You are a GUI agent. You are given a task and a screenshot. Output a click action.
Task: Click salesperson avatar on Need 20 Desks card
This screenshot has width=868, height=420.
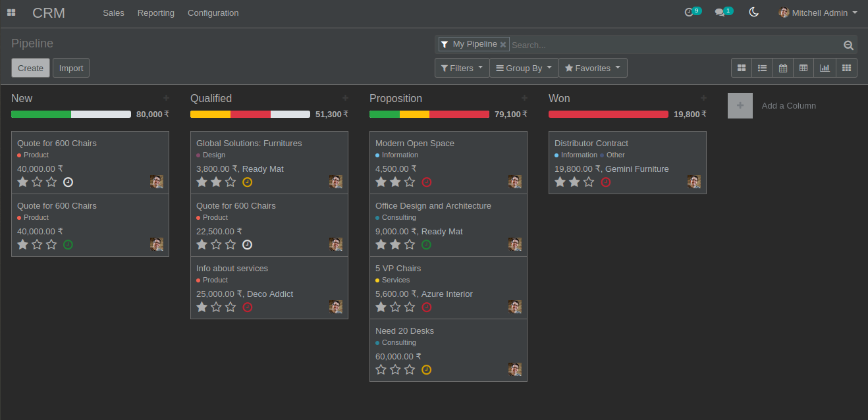514,369
